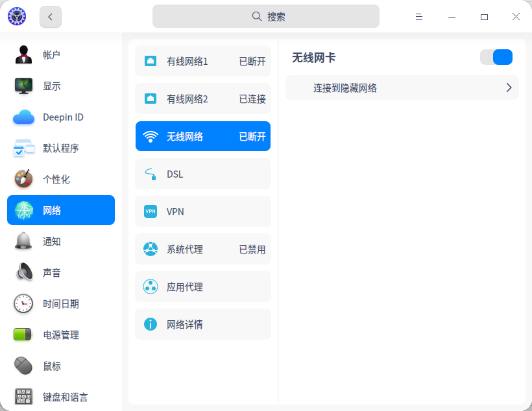Click the 键盘和语言 keyboard icon
The width and height of the screenshot is (532, 411).
tap(24, 397)
